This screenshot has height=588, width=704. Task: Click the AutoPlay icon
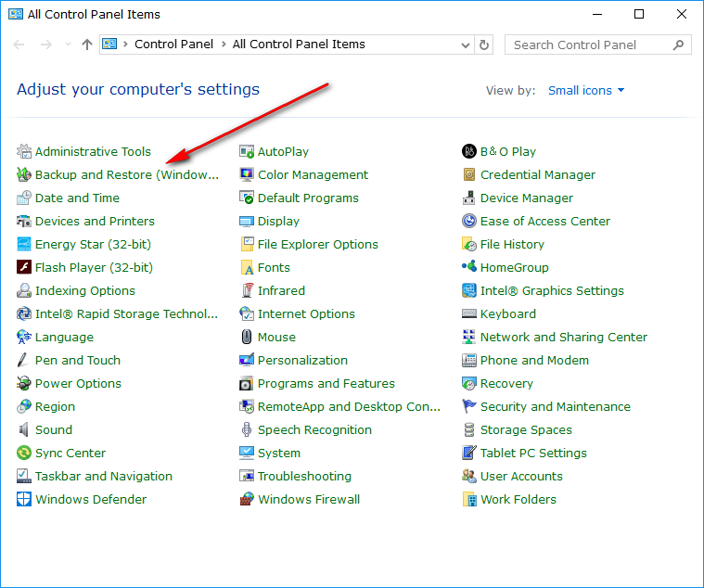(x=247, y=152)
